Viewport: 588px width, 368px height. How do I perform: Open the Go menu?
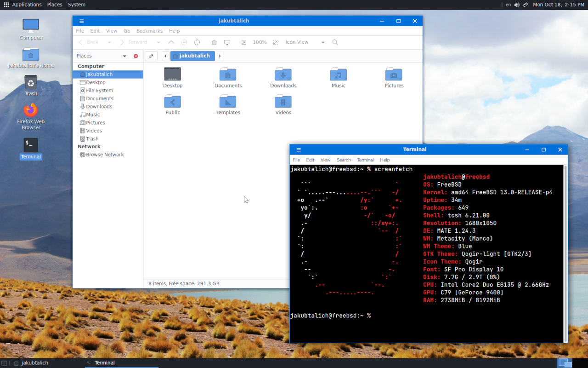click(127, 31)
